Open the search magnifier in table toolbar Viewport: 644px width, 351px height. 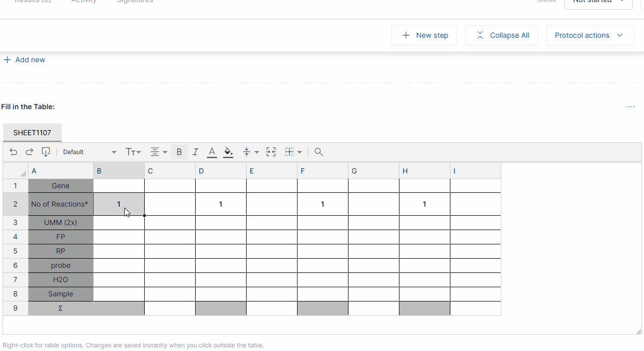tap(319, 152)
